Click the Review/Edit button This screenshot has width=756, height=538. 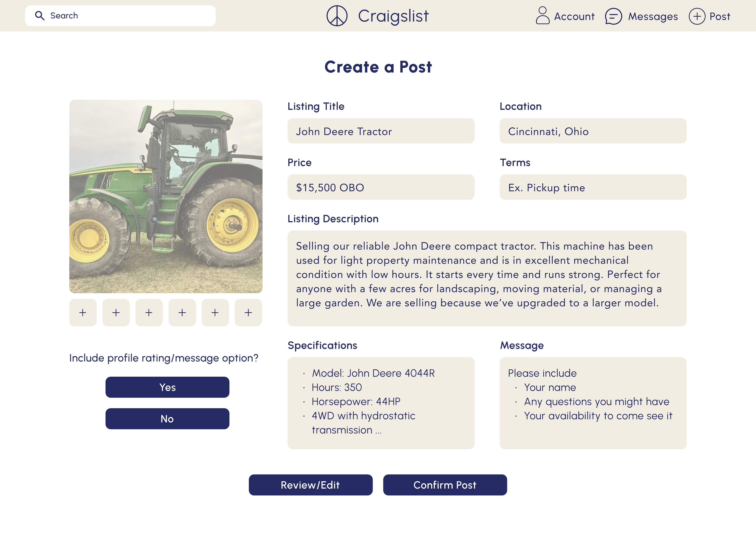(310, 485)
